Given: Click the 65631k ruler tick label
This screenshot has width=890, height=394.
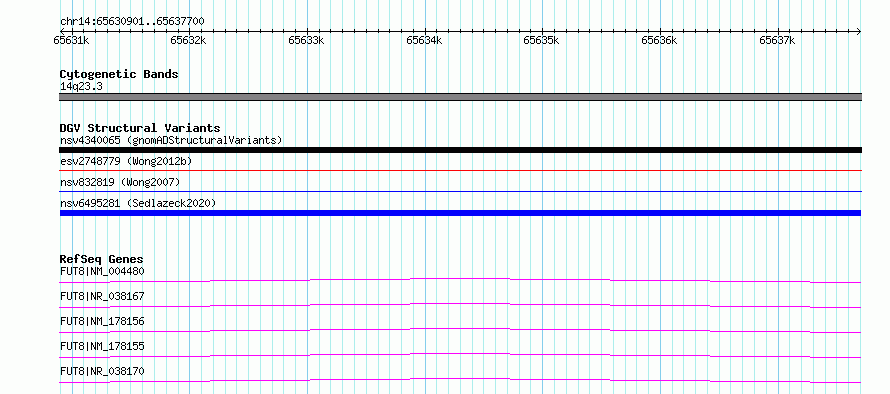Looking at the screenshot, I should point(71,40).
